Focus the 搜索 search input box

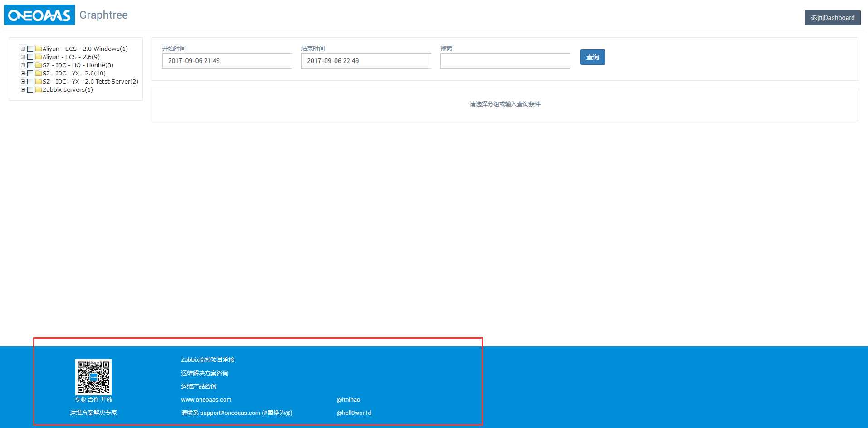505,61
